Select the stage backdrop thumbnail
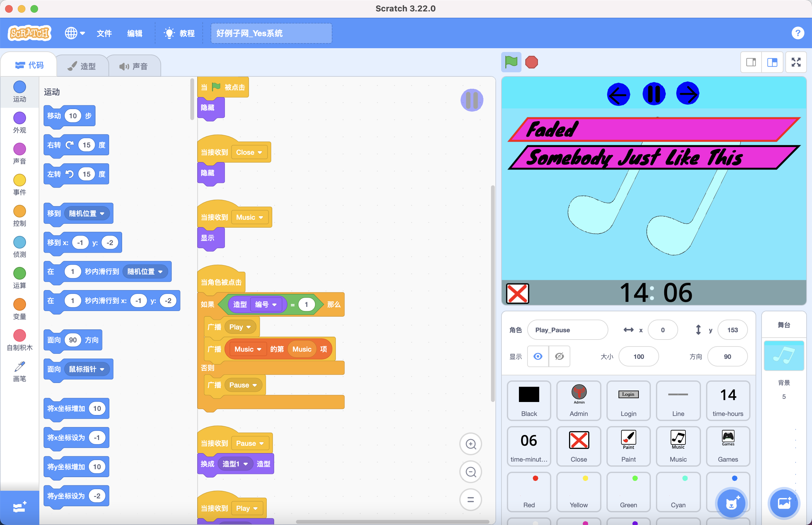812x525 pixels. (784, 355)
